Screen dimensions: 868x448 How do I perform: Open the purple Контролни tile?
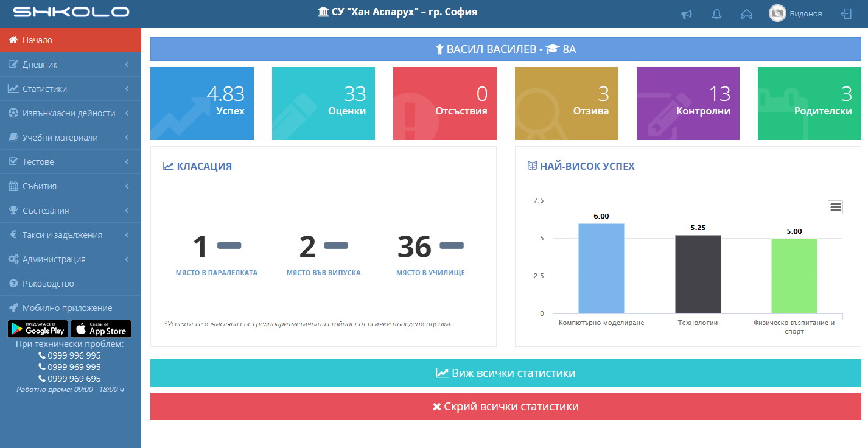click(x=688, y=103)
